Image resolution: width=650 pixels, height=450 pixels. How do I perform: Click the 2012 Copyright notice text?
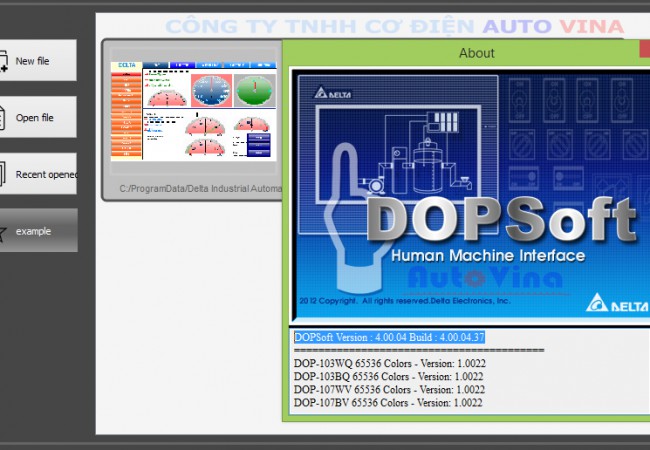point(405,301)
